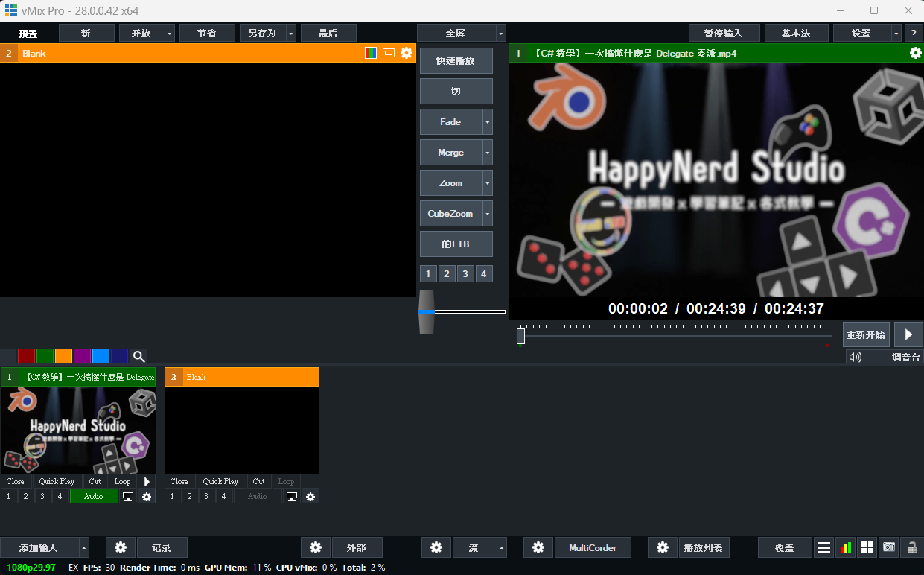Click the ? help button at top right
The height and width of the screenshot is (575, 924).
pos(914,33)
